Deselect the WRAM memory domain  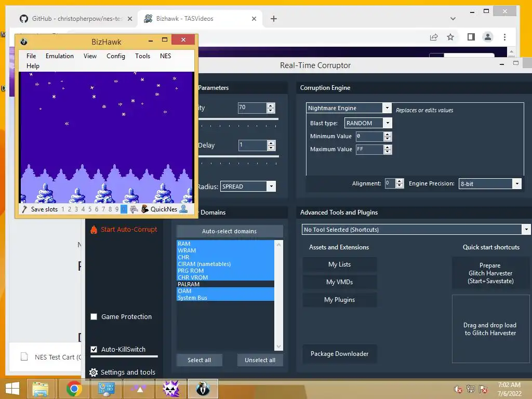point(225,250)
